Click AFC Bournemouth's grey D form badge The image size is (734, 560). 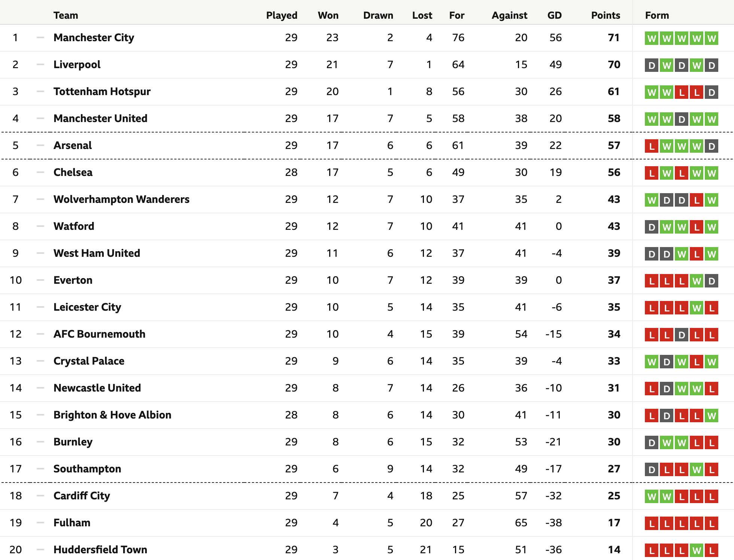tap(682, 335)
